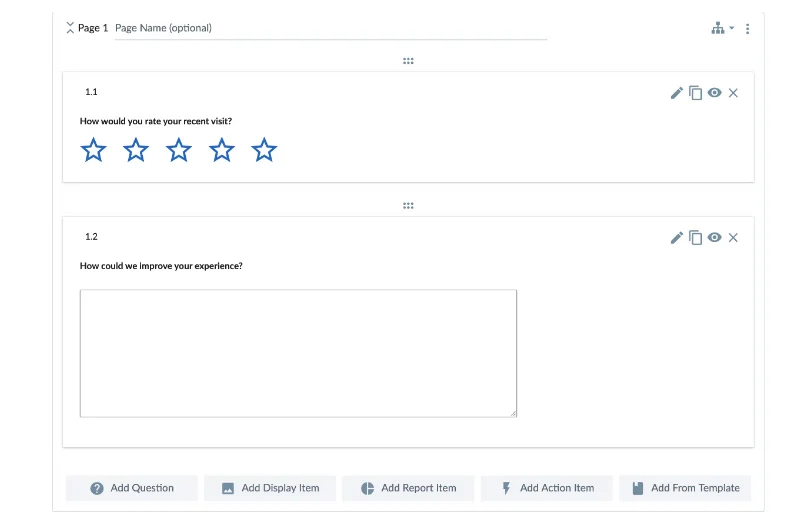Click inside the improve experience text area
The width and height of the screenshot is (804, 527).
tap(298, 353)
